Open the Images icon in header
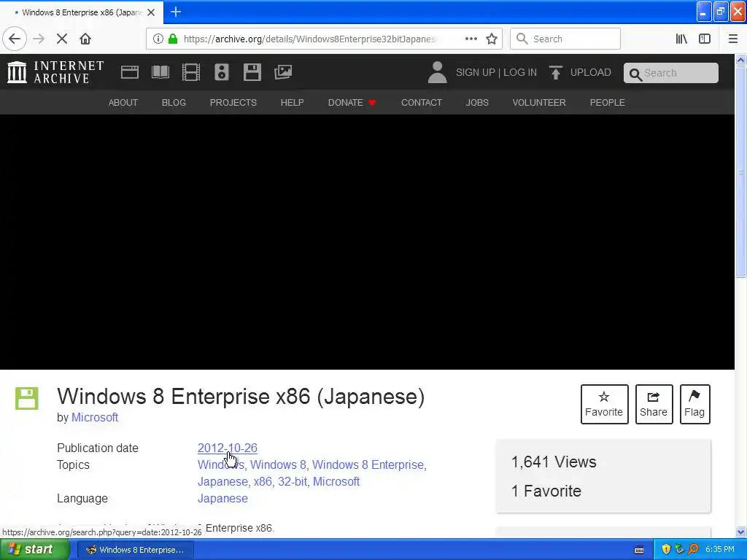Viewport: 747px width, 560px height. tap(283, 72)
